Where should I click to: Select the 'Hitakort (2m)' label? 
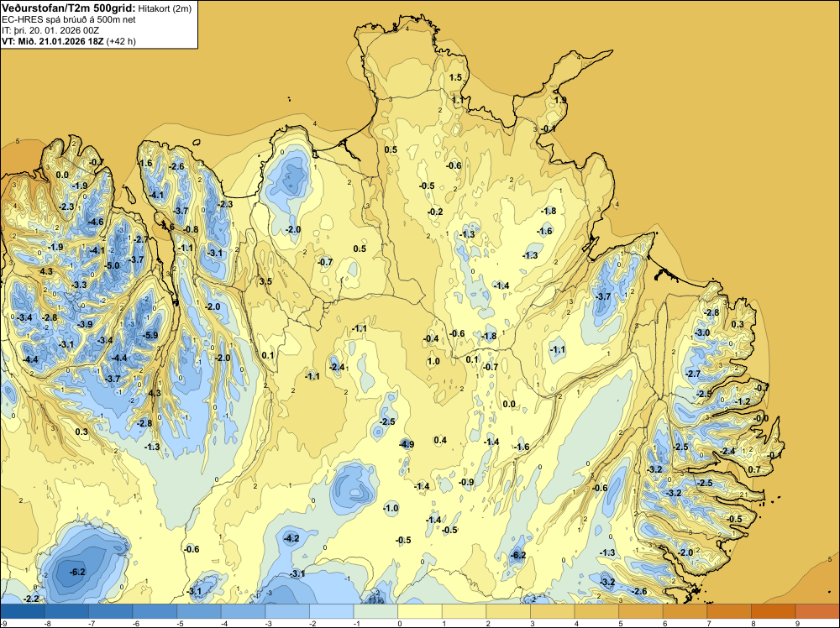click(165, 8)
